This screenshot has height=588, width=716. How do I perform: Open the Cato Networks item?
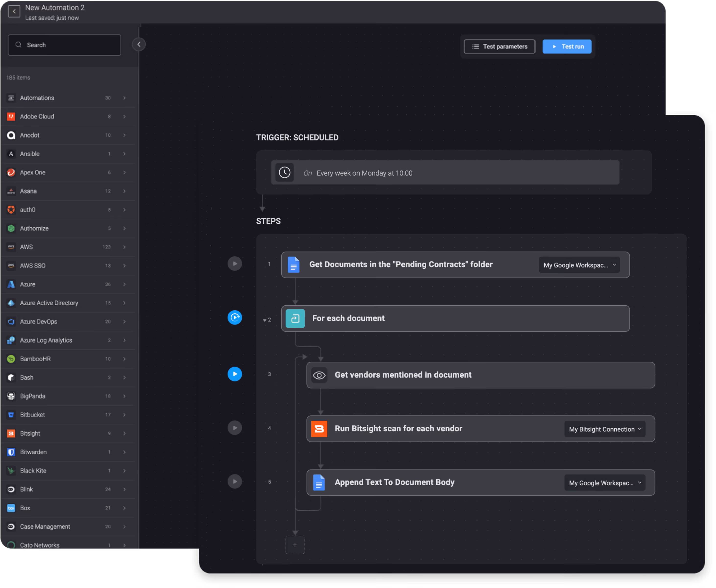click(68, 543)
